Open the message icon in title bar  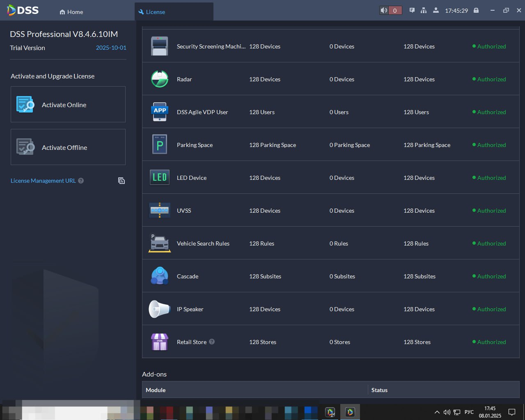(412, 11)
